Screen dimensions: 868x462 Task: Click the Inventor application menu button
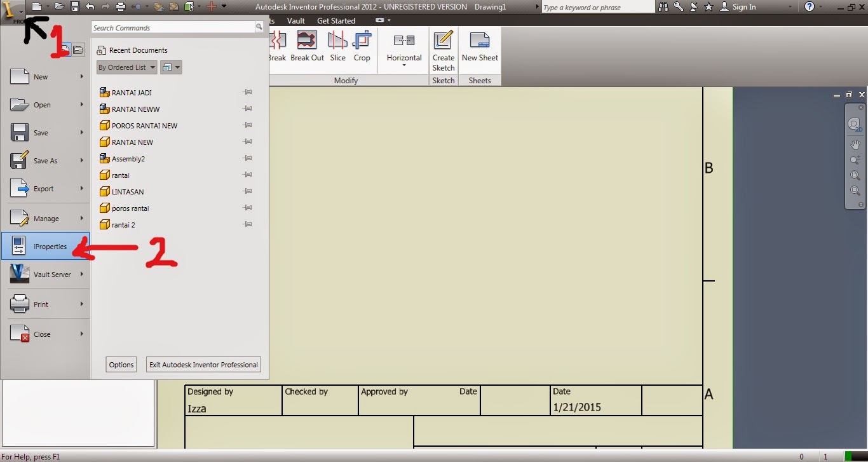coord(13,11)
